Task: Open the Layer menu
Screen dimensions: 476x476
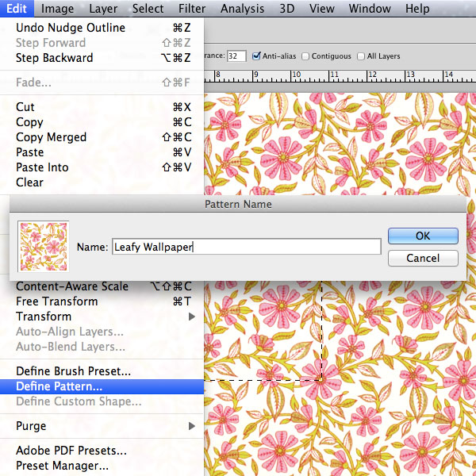Action: click(103, 9)
